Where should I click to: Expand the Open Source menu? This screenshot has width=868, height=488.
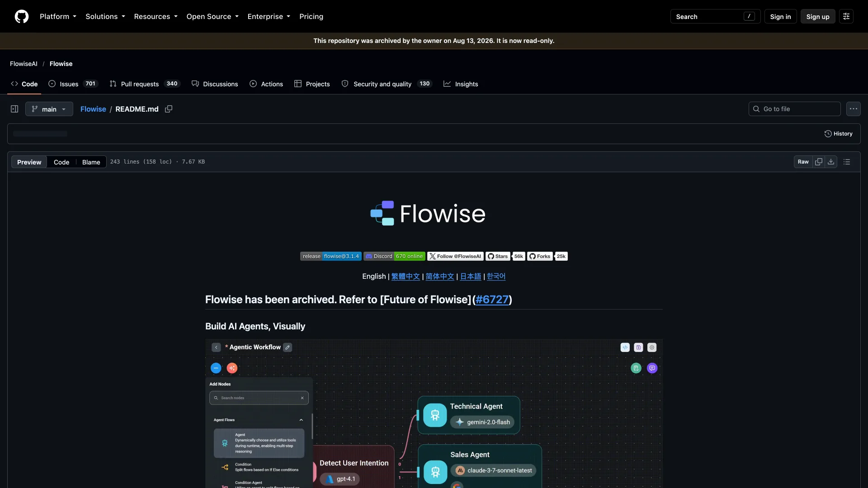(x=212, y=16)
